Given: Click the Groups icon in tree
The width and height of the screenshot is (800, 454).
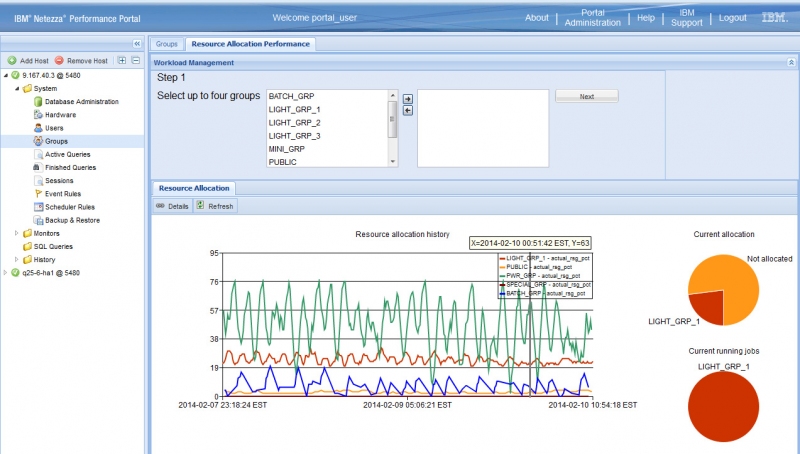Looking at the screenshot, I should click(x=38, y=141).
